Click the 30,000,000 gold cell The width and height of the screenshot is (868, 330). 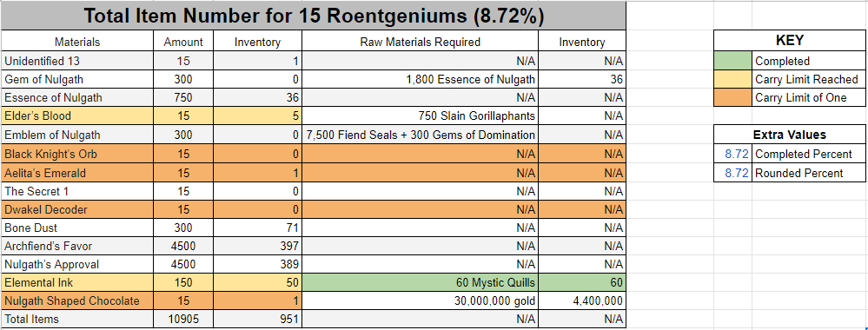(x=421, y=301)
